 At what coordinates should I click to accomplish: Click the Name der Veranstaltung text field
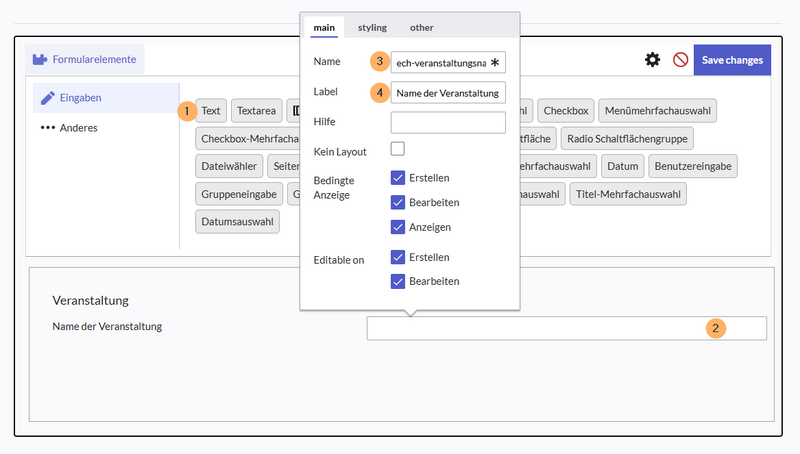pos(566,329)
